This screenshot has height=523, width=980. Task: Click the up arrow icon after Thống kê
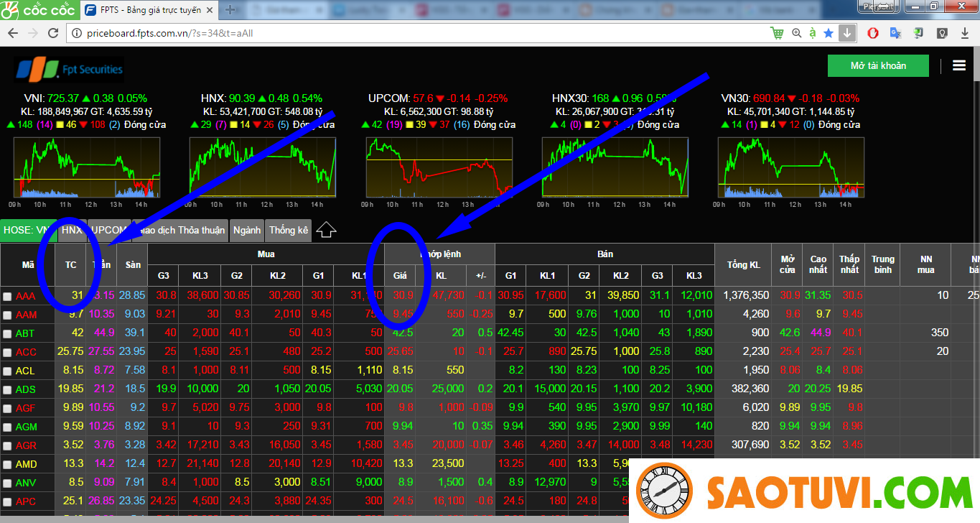click(327, 230)
